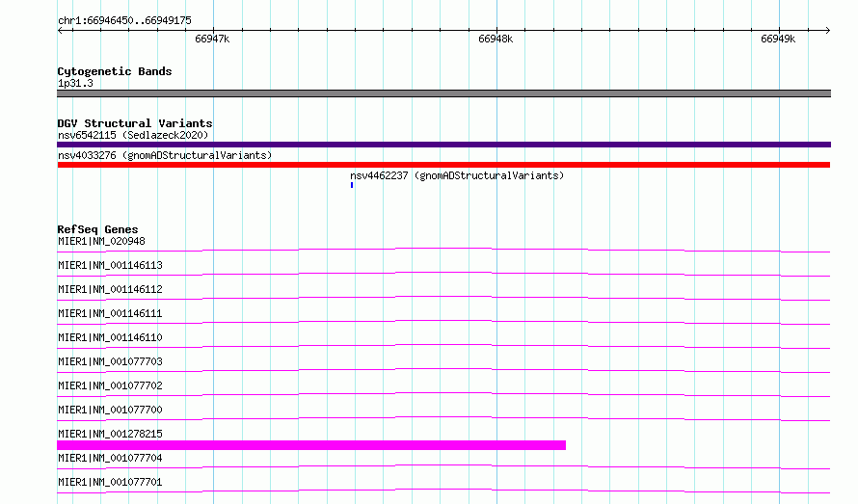
Task: Click the MIER1|NM_001077701 transcript label
Action: [x=110, y=482]
